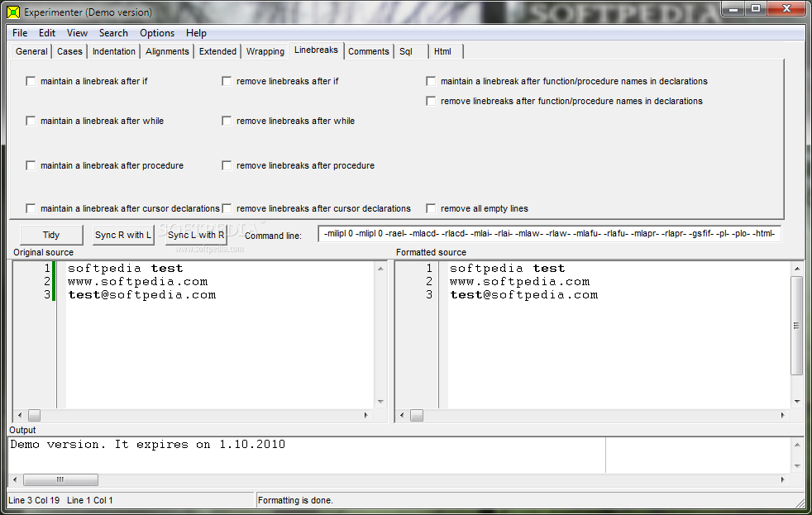
Task: Switch to the Extended tab
Action: pos(217,51)
